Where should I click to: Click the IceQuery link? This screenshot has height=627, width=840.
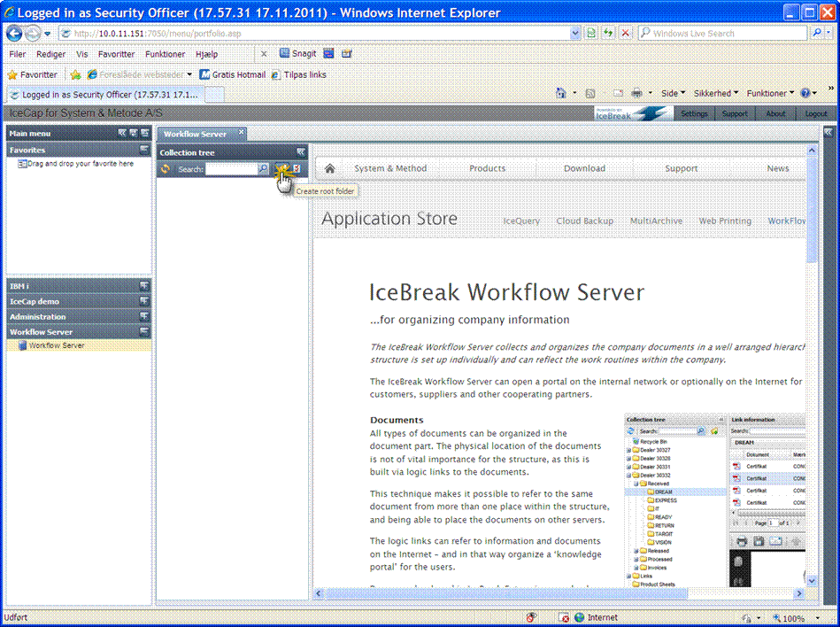coord(521,221)
